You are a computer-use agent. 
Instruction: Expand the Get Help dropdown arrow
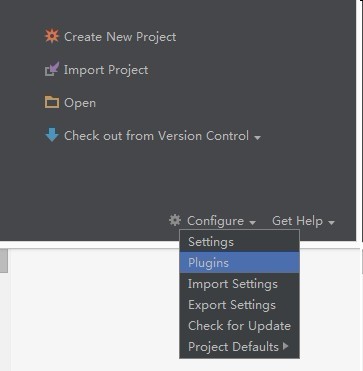point(331,222)
